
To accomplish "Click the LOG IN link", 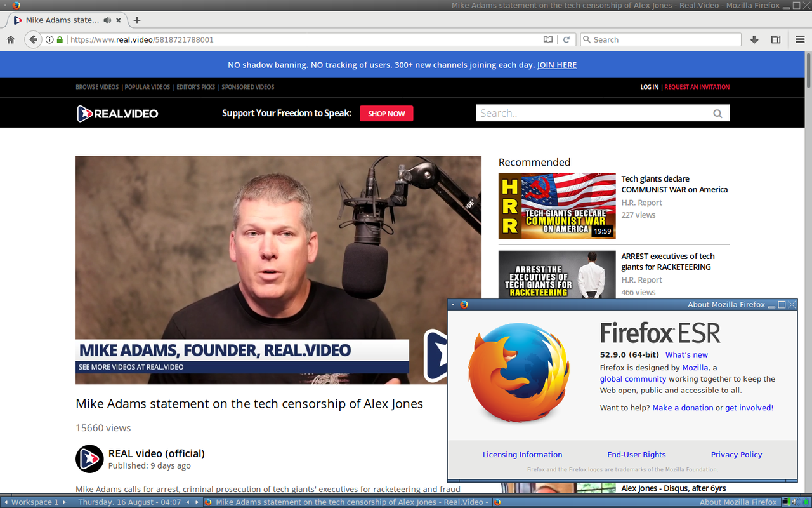I will click(650, 87).
